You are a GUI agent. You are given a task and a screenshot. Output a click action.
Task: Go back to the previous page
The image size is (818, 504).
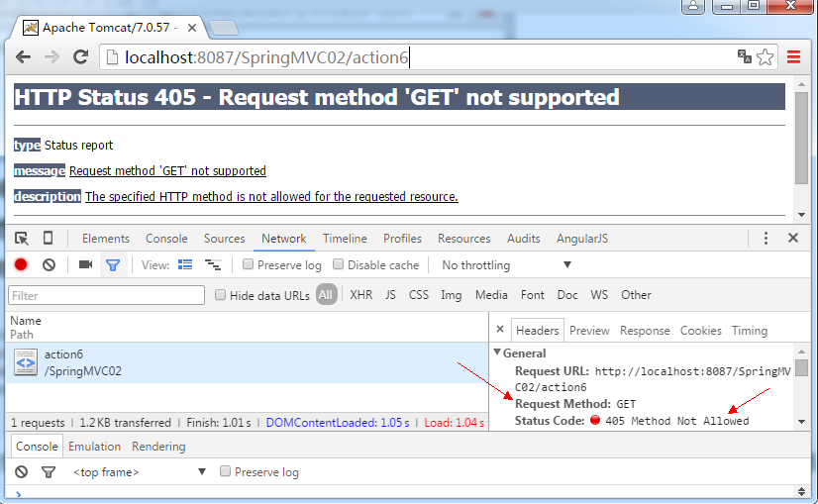click(x=23, y=56)
